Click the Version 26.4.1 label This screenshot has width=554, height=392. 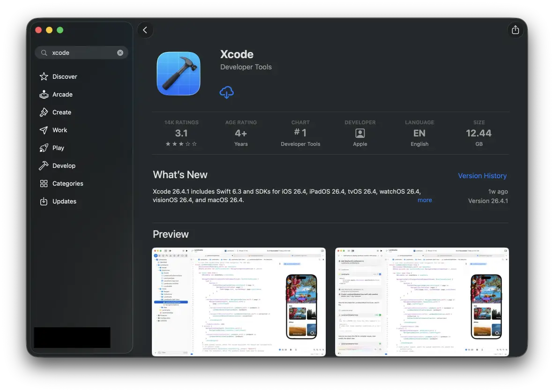tap(488, 201)
